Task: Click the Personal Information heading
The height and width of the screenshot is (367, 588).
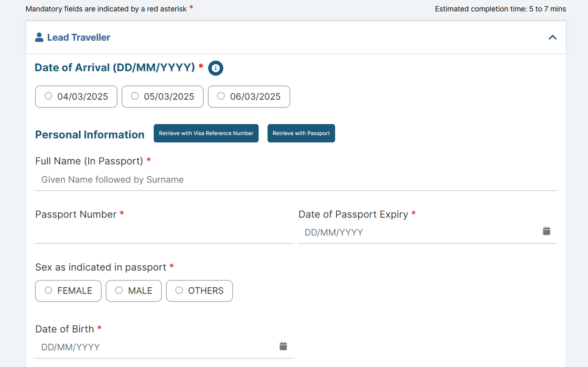Action: click(x=90, y=135)
